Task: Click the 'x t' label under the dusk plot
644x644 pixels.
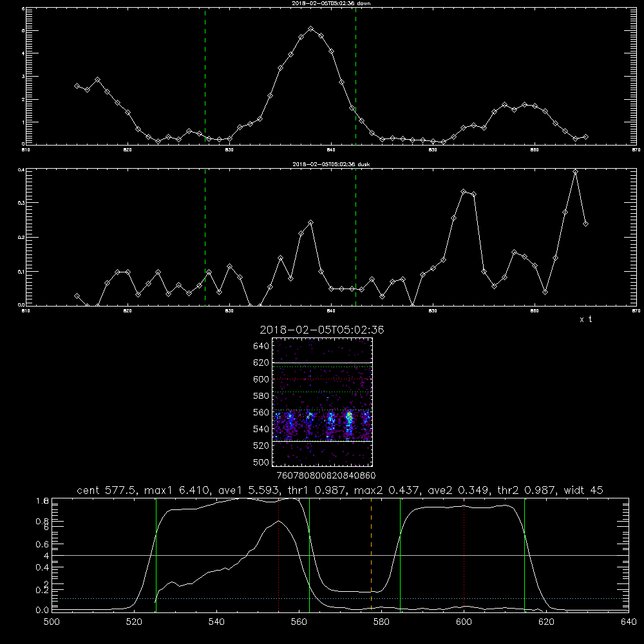Action: click(x=585, y=319)
